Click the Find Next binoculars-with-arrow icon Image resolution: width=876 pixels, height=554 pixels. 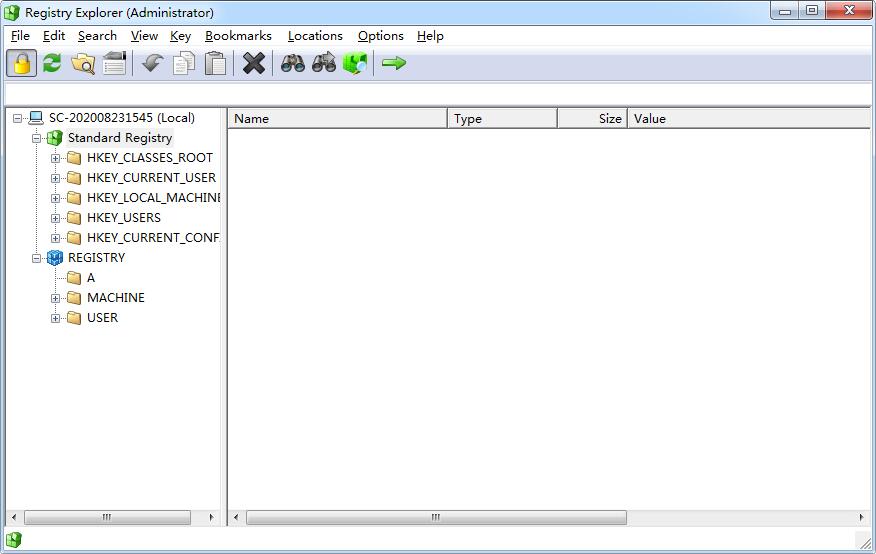tap(324, 63)
